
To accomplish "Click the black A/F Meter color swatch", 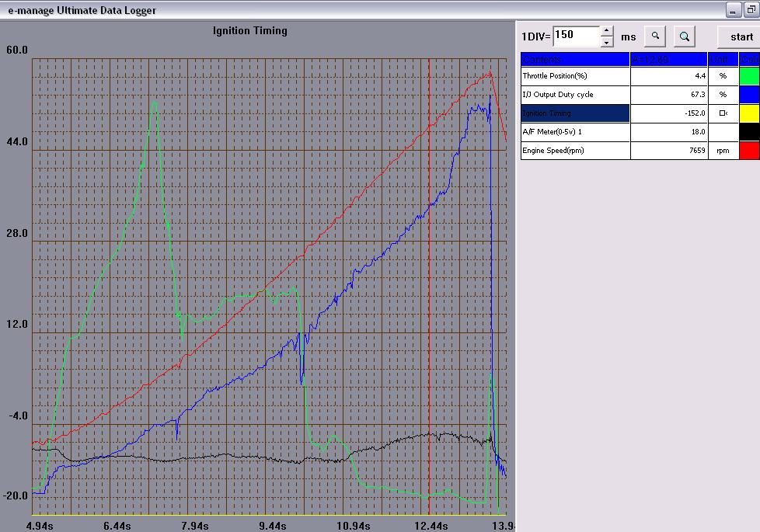I will [x=749, y=132].
